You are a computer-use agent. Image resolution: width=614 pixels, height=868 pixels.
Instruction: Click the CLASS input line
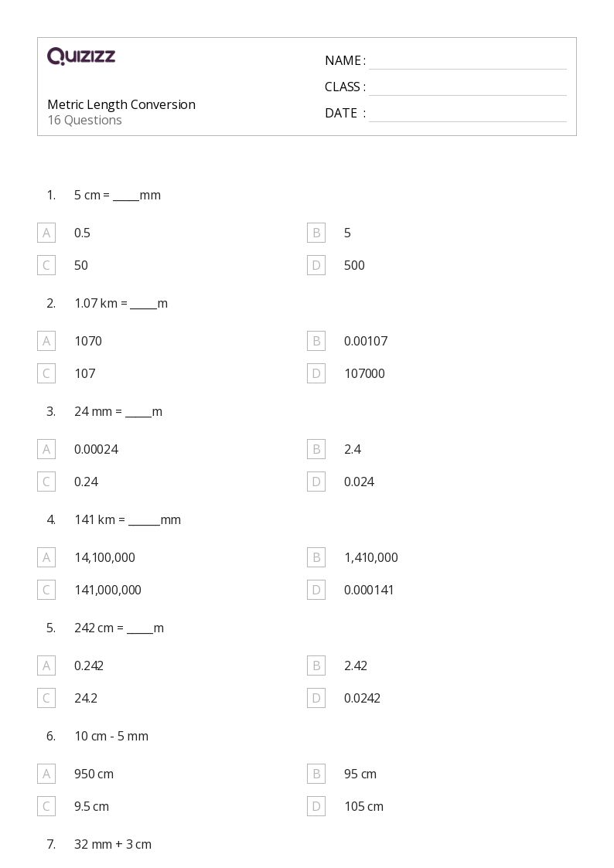[x=467, y=88]
